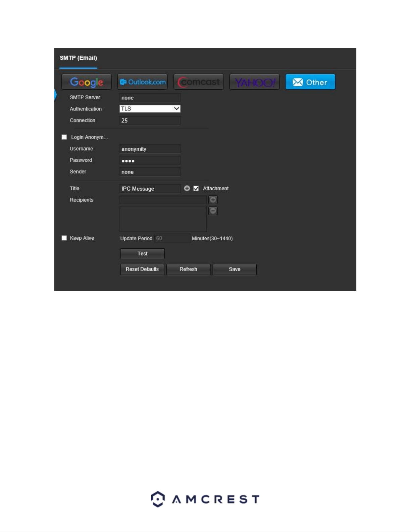411x532 pixels.
Task: Click inside the recipients list box
Action: (x=163, y=219)
